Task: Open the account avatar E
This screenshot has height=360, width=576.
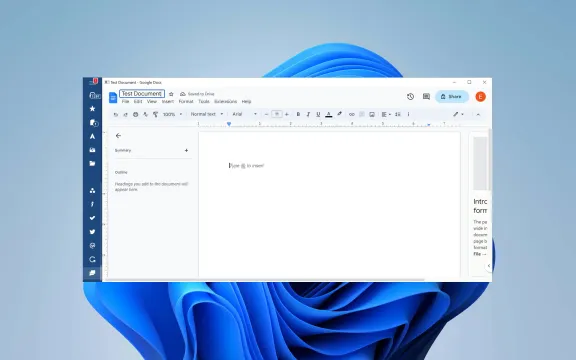Action: click(480, 97)
